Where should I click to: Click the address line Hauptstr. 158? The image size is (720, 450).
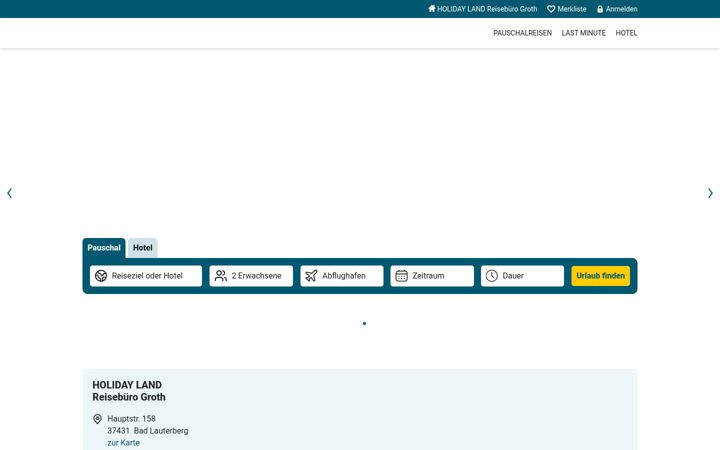tap(131, 419)
